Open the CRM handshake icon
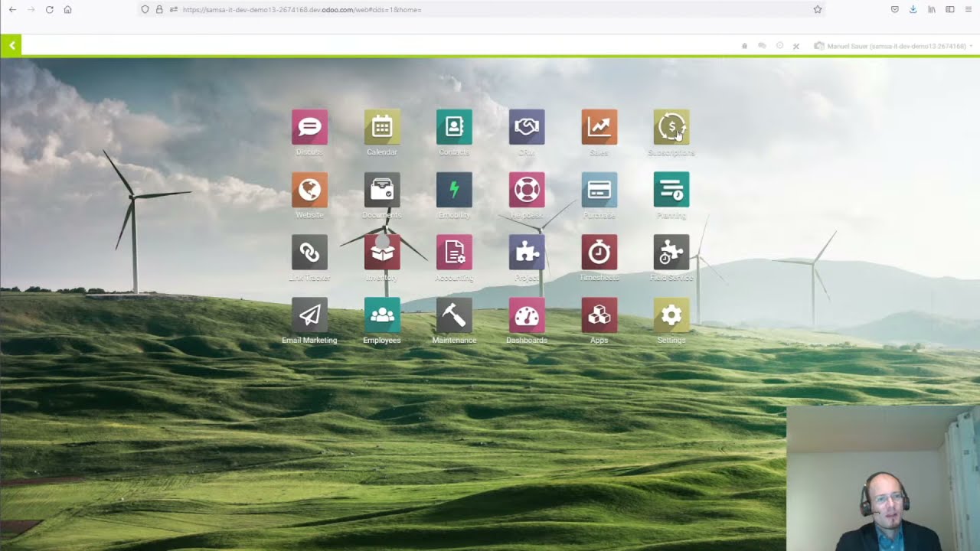The width and height of the screenshot is (980, 551). 527,127
